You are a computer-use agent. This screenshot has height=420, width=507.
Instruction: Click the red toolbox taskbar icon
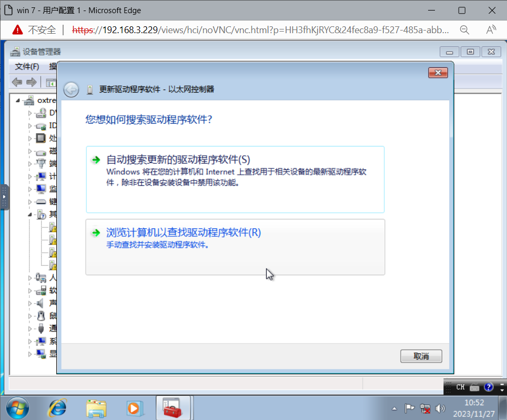point(173,407)
